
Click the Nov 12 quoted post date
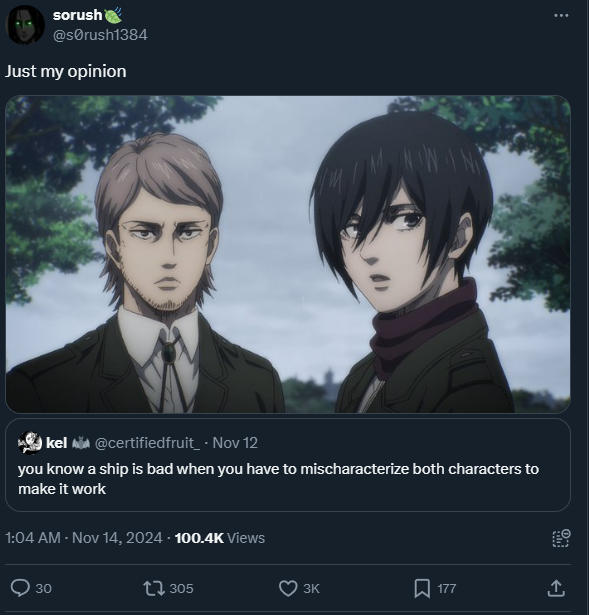(235, 443)
